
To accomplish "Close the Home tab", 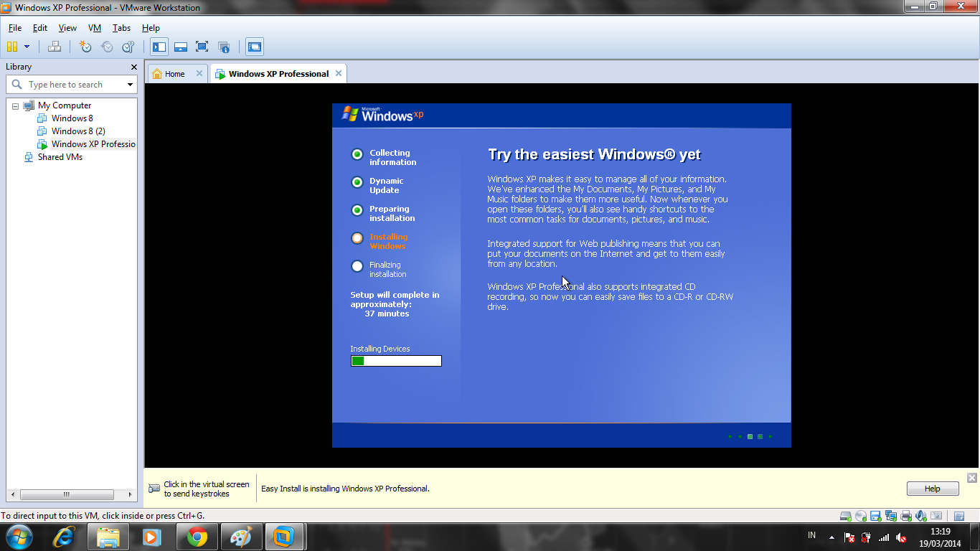I will [x=199, y=73].
